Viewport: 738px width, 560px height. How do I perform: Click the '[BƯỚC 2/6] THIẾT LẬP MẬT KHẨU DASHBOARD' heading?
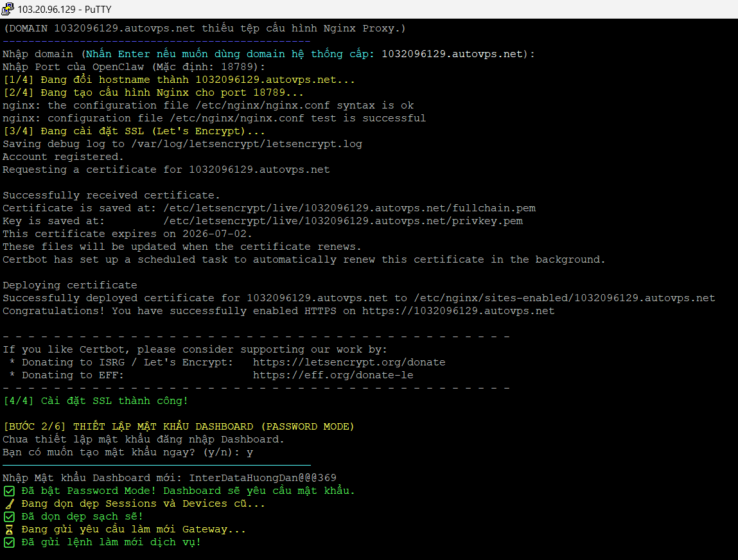(x=179, y=426)
